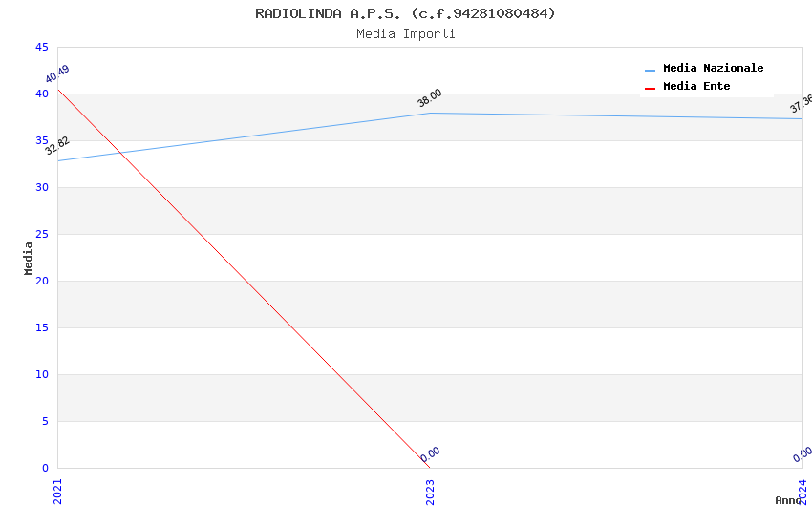Click the 20 tick on the y-axis
The width and height of the screenshot is (812, 525).
click(41, 282)
